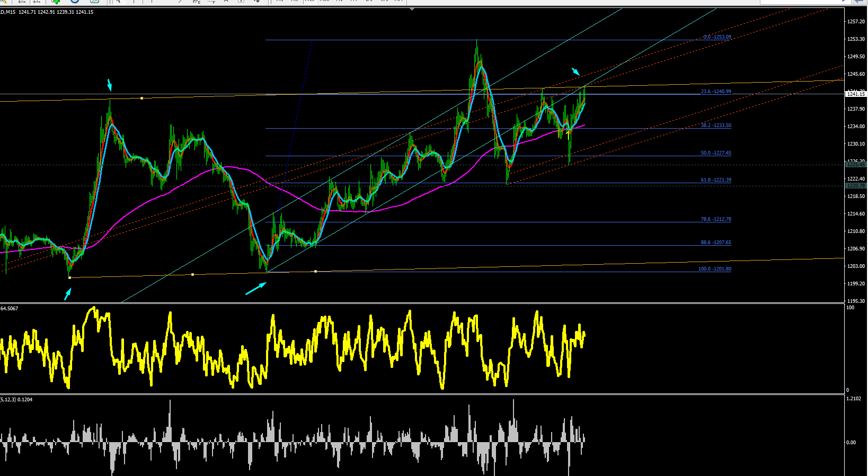Click the 0.00 level on histogram scale
Screen dimensions: 868x476
851,443
